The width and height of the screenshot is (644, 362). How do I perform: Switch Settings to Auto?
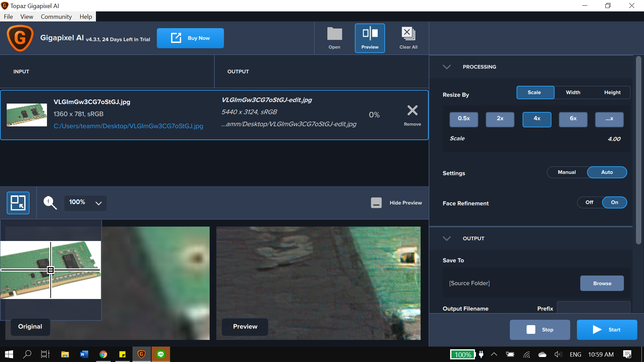click(x=607, y=172)
